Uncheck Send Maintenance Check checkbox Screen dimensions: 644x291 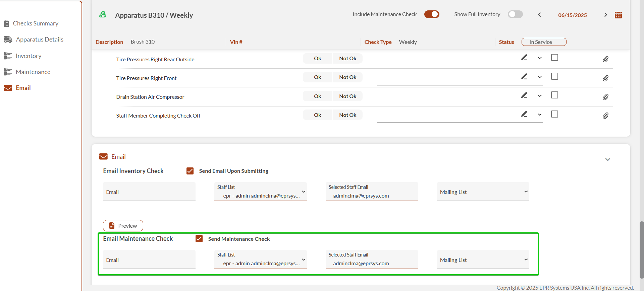pyautogui.click(x=199, y=239)
